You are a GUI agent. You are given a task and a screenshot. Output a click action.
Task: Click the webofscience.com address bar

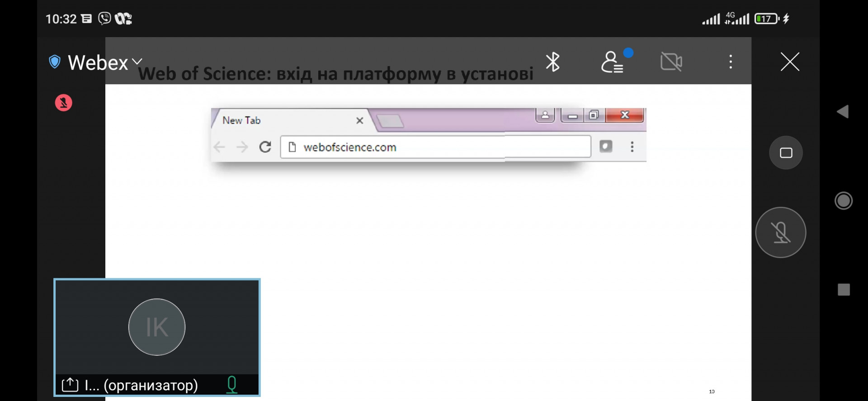click(x=436, y=147)
